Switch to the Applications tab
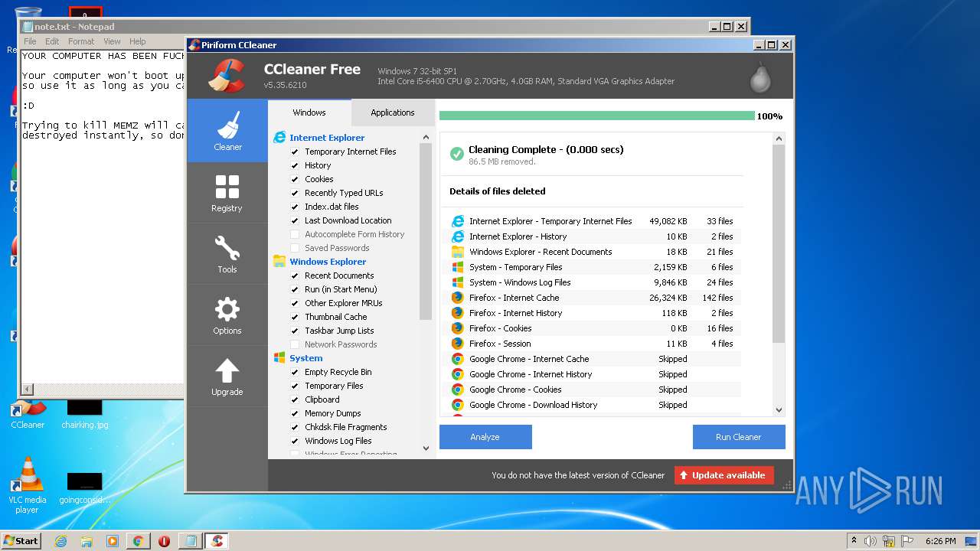The height and width of the screenshot is (551, 980). tap(393, 112)
